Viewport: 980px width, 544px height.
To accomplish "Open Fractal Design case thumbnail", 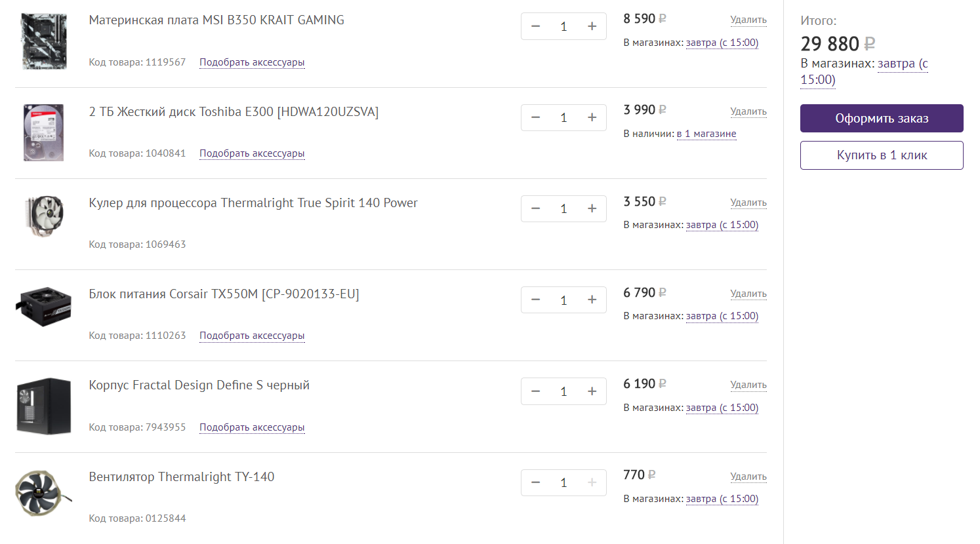I will pos(44,406).
